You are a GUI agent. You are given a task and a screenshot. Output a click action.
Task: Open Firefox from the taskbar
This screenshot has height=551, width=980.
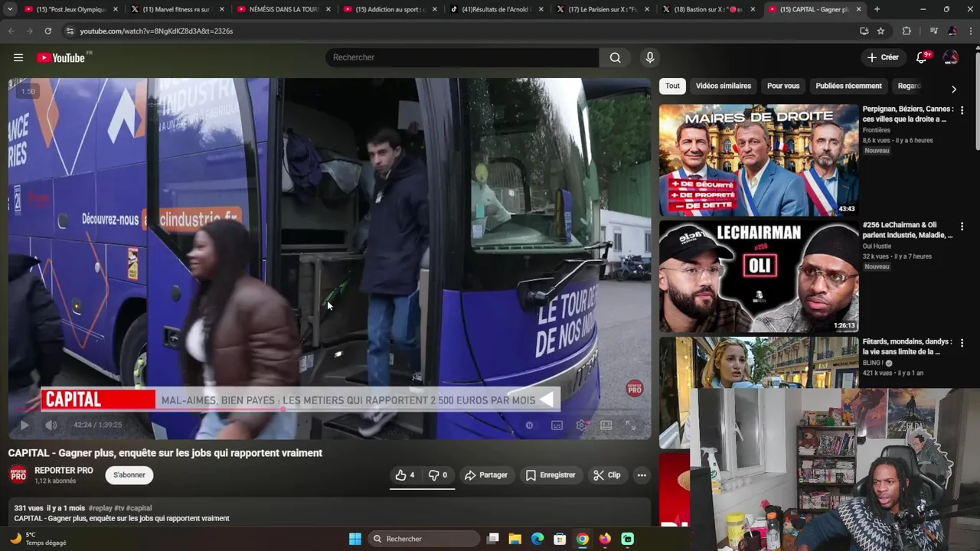point(605,539)
